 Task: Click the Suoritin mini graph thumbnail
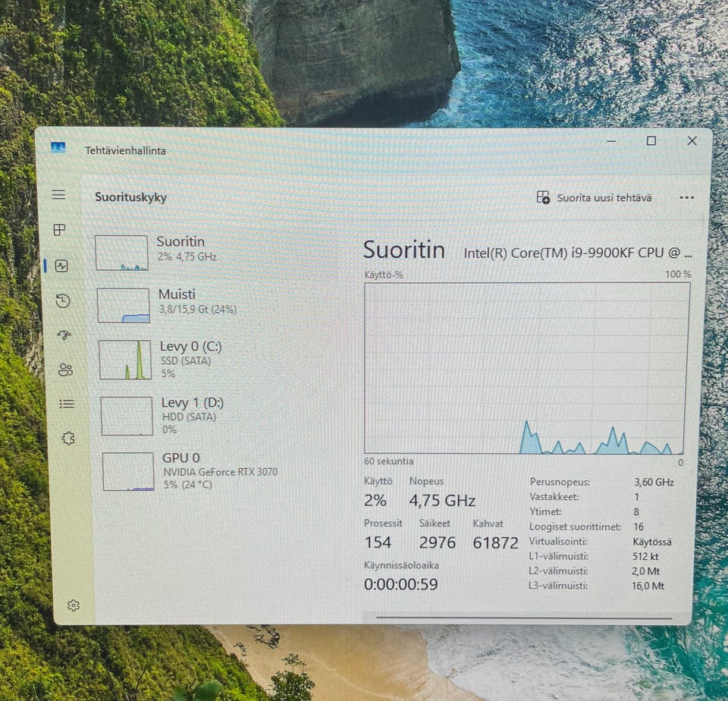click(121, 253)
